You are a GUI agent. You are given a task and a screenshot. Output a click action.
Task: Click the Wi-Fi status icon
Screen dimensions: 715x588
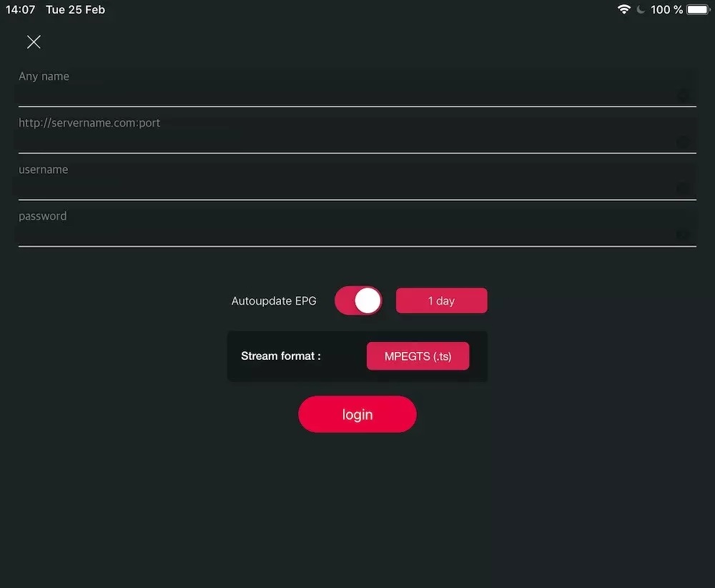623,9
